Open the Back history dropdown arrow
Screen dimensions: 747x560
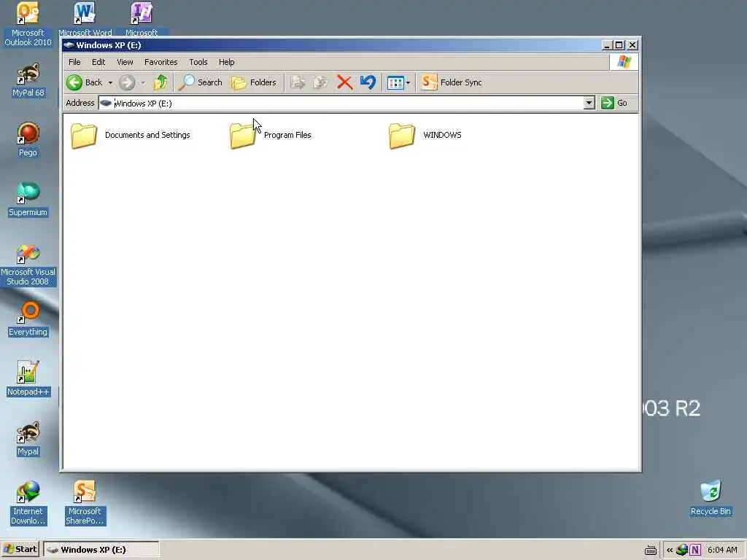[110, 83]
